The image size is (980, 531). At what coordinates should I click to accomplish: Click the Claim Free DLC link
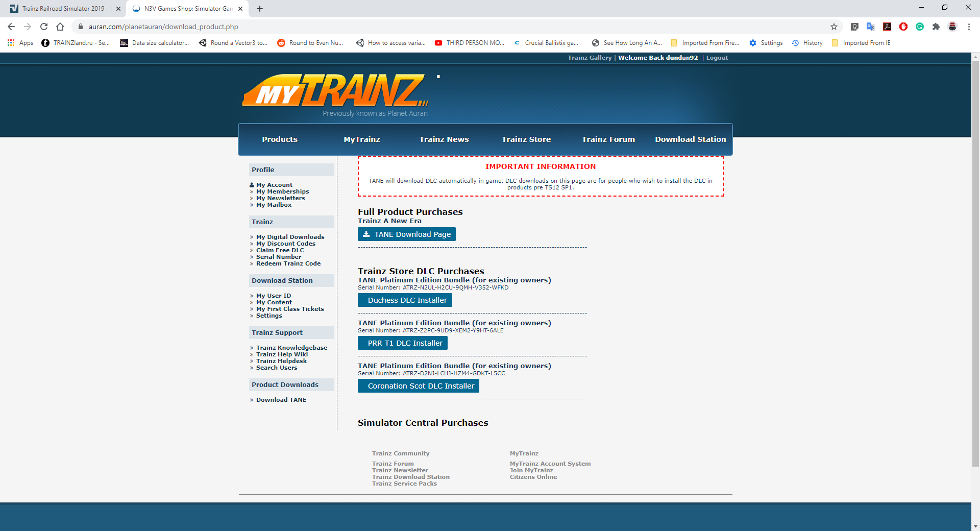280,250
